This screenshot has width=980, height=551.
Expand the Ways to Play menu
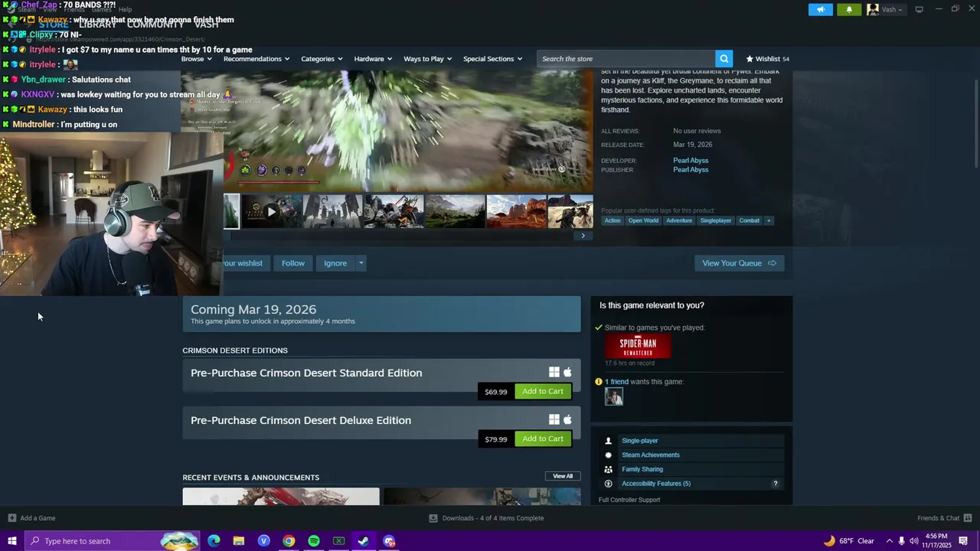[427, 59]
